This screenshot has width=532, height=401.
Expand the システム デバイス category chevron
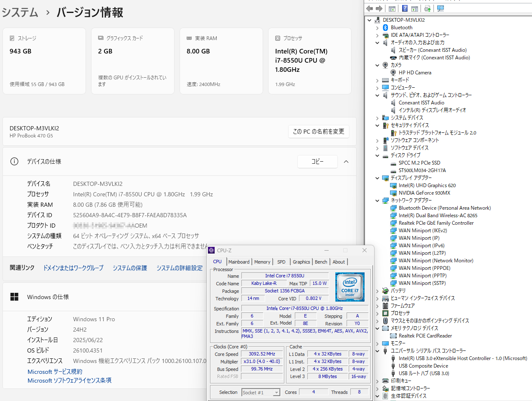377,118
